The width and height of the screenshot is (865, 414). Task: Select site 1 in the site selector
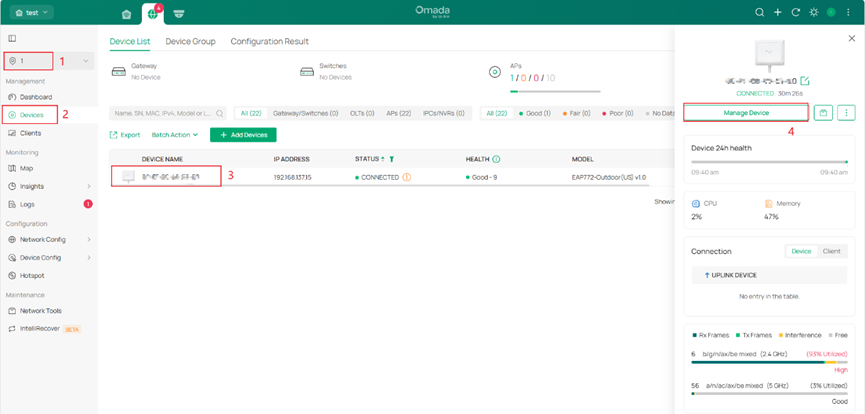(29, 61)
